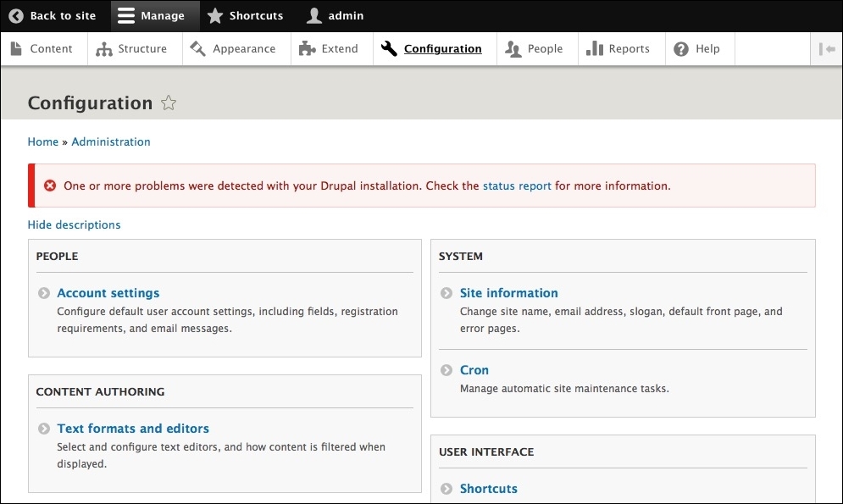Toggle the toolbar orientation arrow icon
This screenshot has height=504, width=843.
pos(827,49)
